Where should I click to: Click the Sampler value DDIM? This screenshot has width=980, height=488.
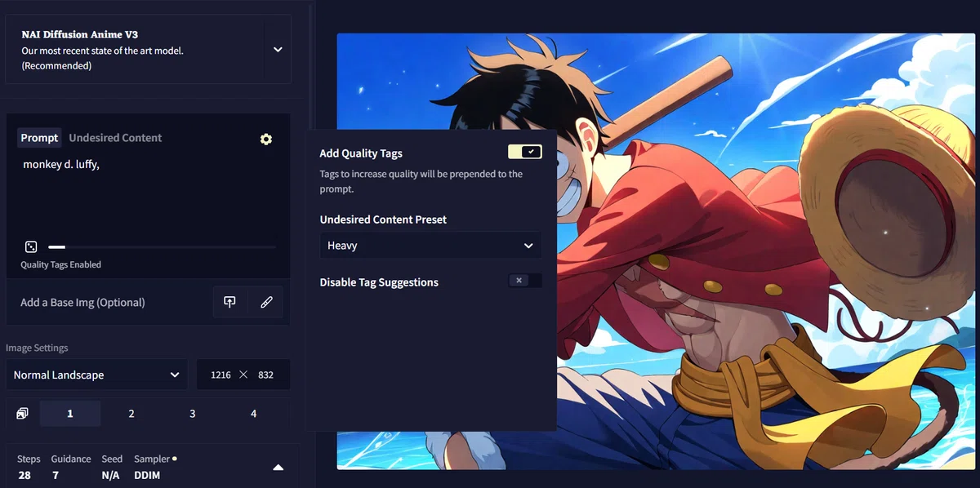point(147,475)
